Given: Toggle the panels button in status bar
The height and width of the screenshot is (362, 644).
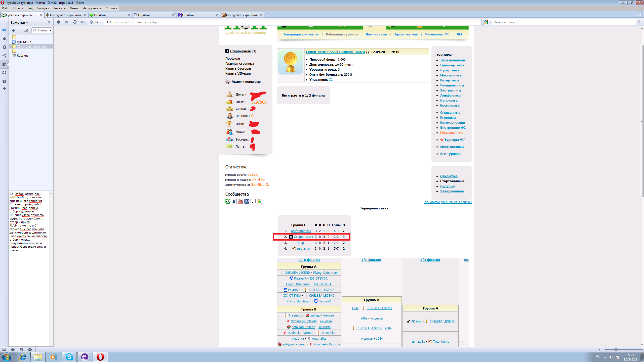Looking at the screenshot, I should [4, 349].
